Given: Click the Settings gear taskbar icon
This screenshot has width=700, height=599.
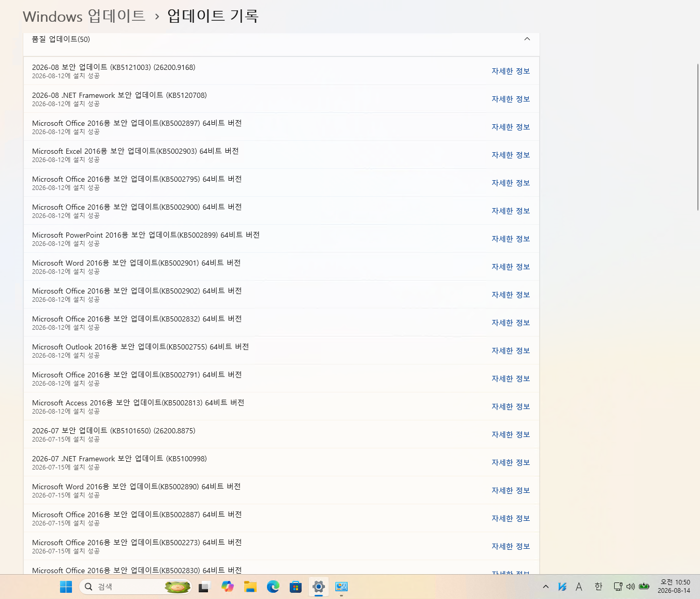Looking at the screenshot, I should (319, 587).
